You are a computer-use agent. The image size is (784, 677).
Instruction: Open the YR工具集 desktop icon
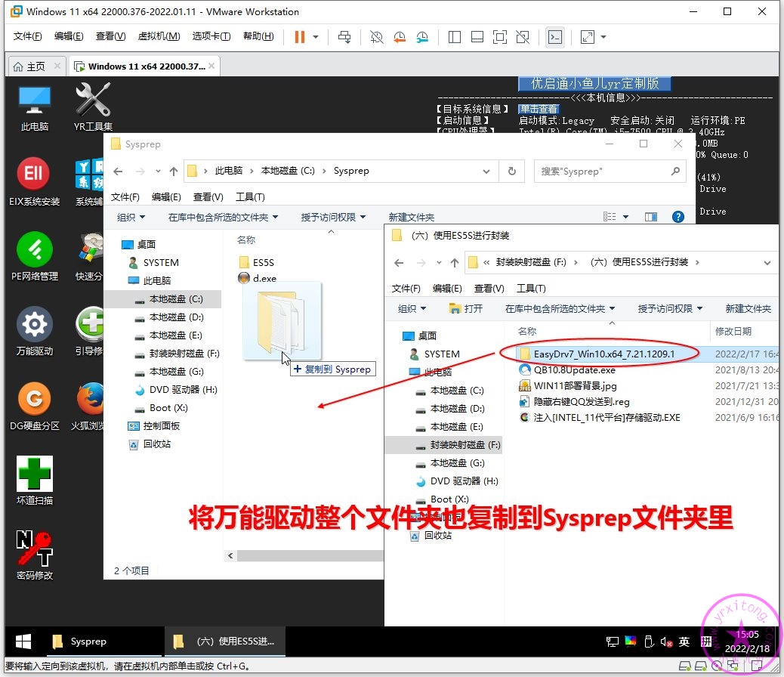93,107
